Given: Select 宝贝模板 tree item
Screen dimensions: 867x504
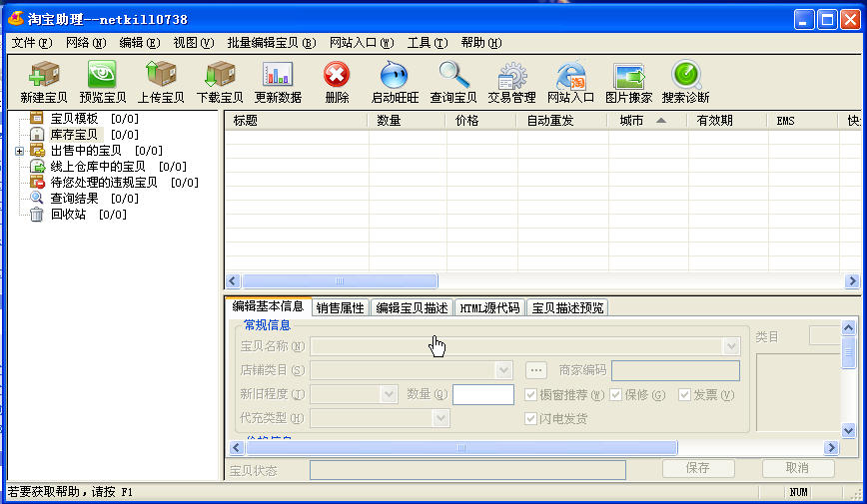Looking at the screenshot, I should [x=74, y=118].
